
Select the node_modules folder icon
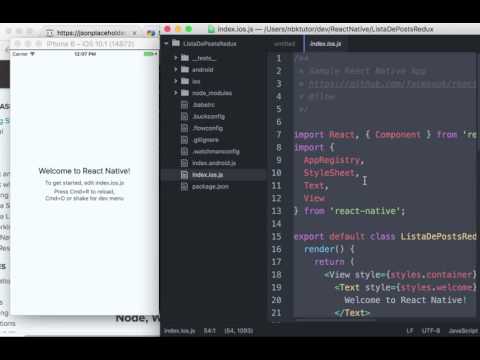[185, 93]
